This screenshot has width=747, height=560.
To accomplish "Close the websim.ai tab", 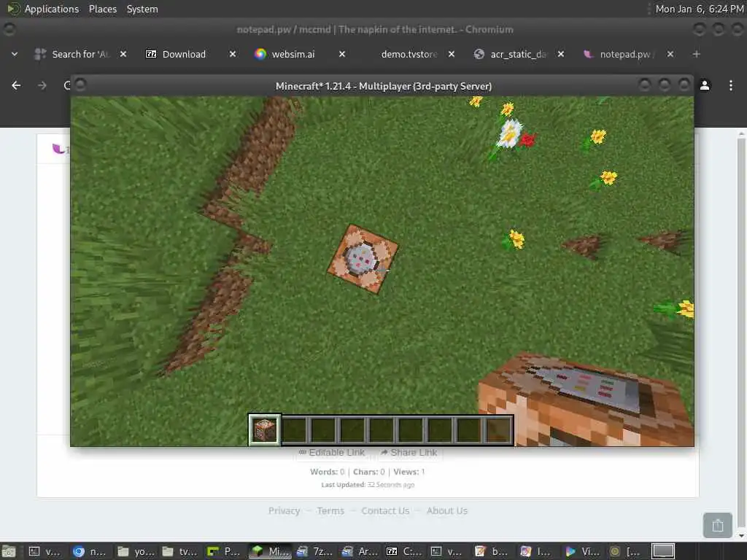I will [342, 54].
